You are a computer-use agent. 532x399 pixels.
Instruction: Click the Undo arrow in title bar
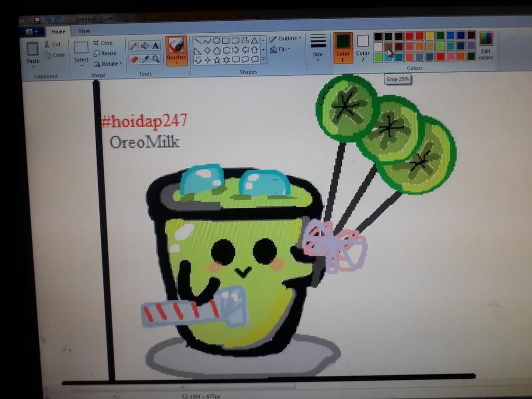[x=47, y=20]
